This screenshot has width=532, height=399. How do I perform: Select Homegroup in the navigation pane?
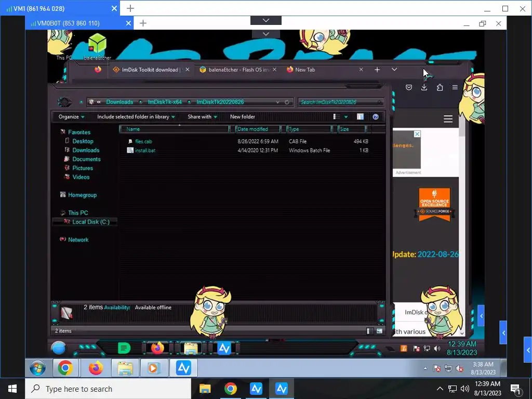[x=78, y=195]
